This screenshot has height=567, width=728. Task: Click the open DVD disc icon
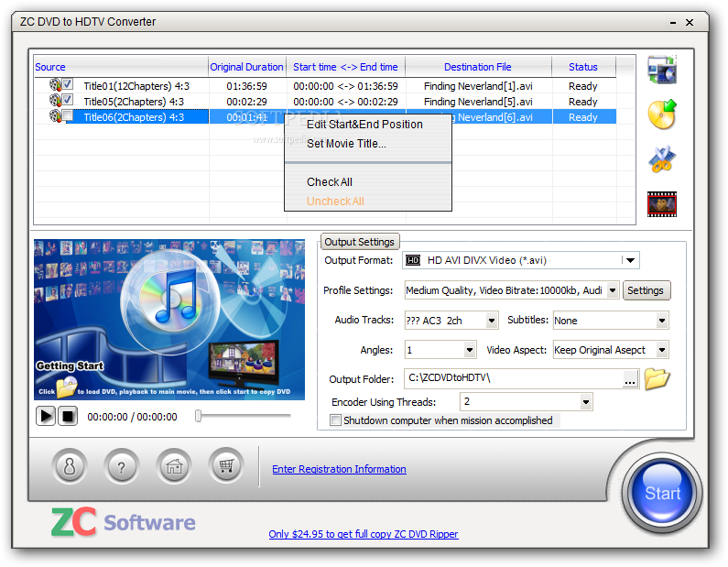coord(662,114)
